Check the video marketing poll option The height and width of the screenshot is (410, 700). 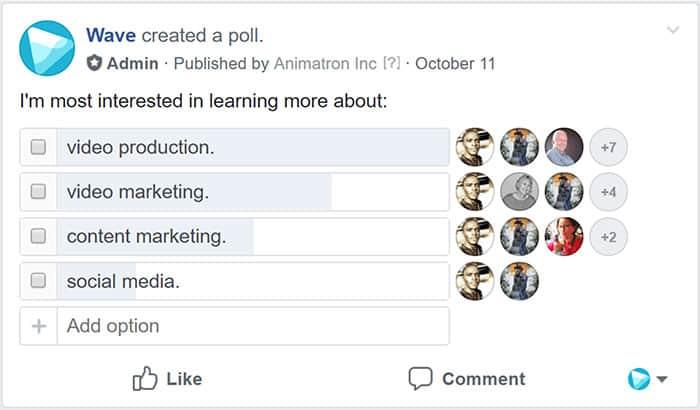coord(38,192)
